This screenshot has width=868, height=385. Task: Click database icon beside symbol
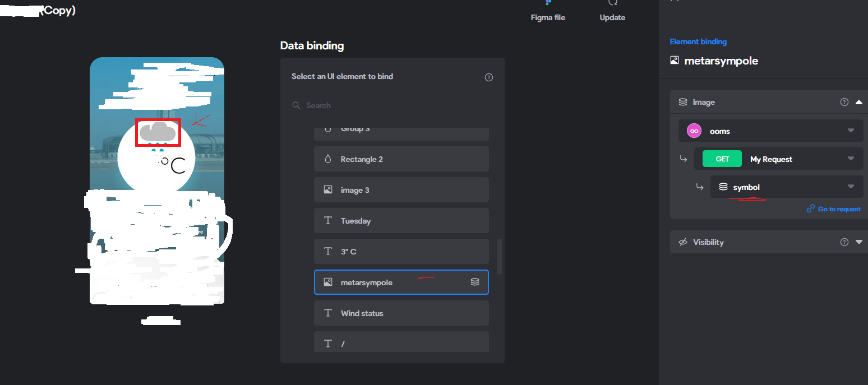coord(723,187)
